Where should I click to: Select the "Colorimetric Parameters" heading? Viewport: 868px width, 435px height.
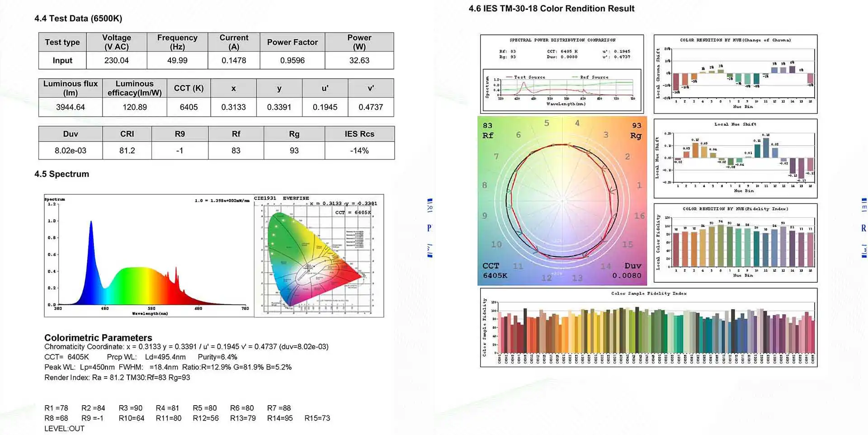coord(98,338)
